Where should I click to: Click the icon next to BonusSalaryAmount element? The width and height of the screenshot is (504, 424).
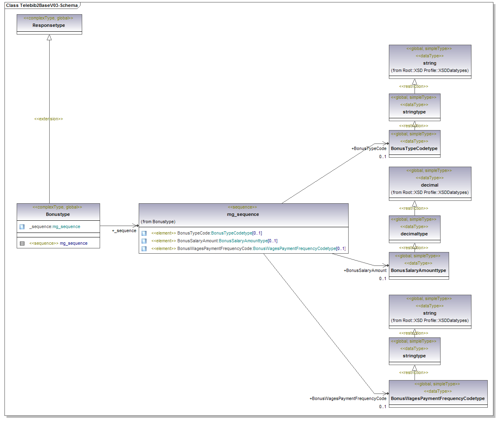click(144, 241)
